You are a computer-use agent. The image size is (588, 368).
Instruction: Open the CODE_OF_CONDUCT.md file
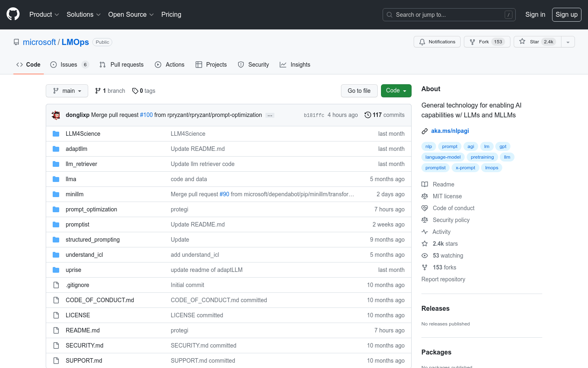(100, 300)
